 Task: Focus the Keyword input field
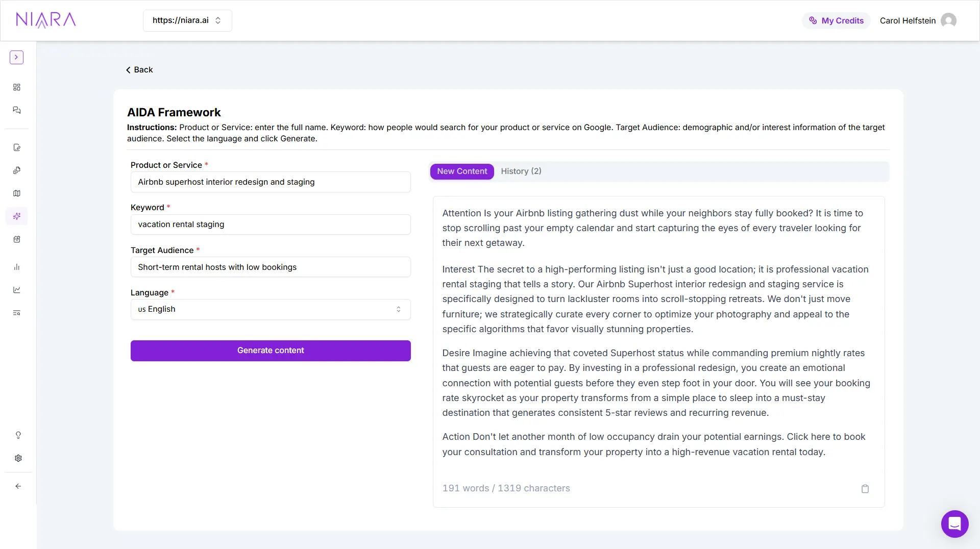point(271,224)
